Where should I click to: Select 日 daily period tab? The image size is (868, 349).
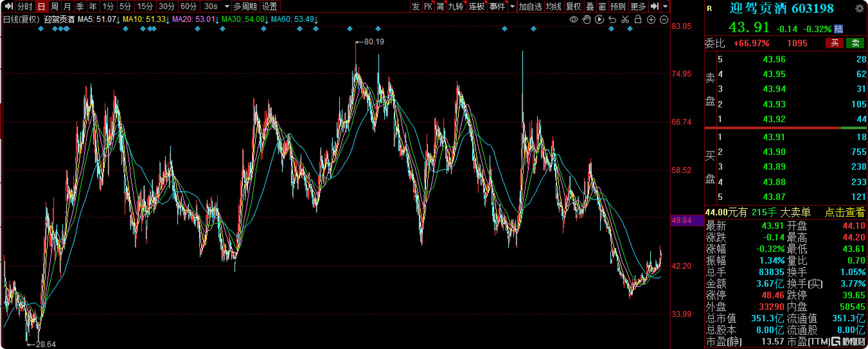pyautogui.click(x=41, y=6)
